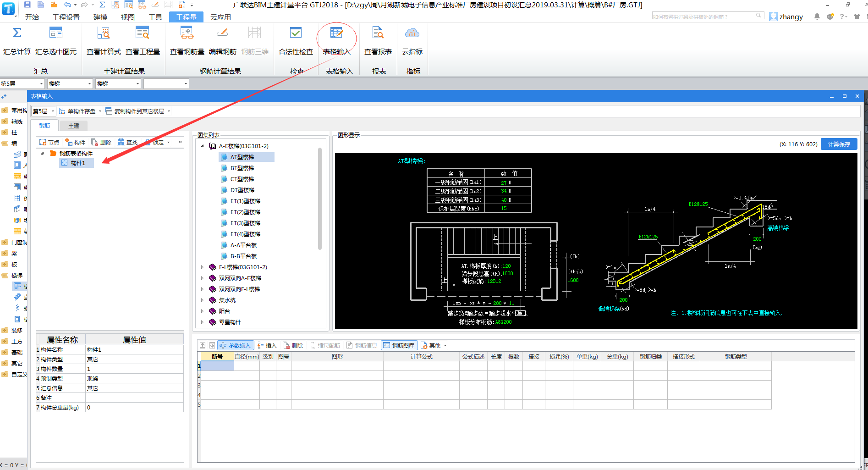
Task: Click the 构件名称 value cell 构件1
Action: click(134, 349)
